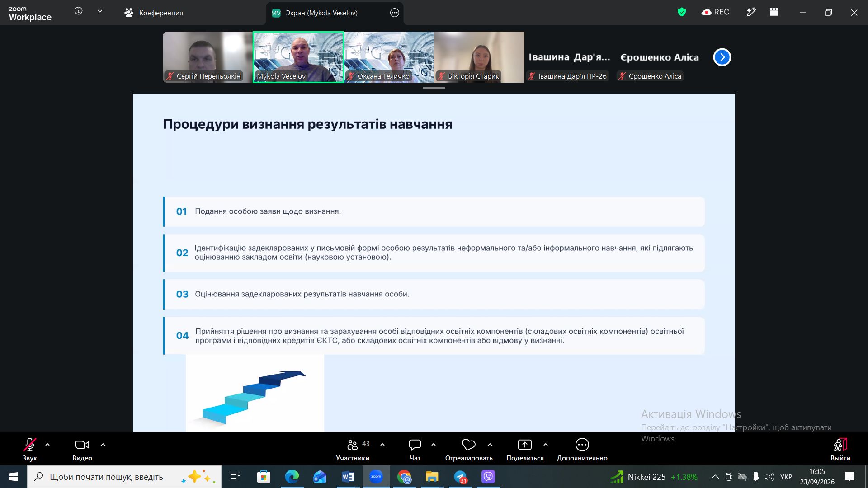Expand video options arrow beside Видео

click(103, 445)
